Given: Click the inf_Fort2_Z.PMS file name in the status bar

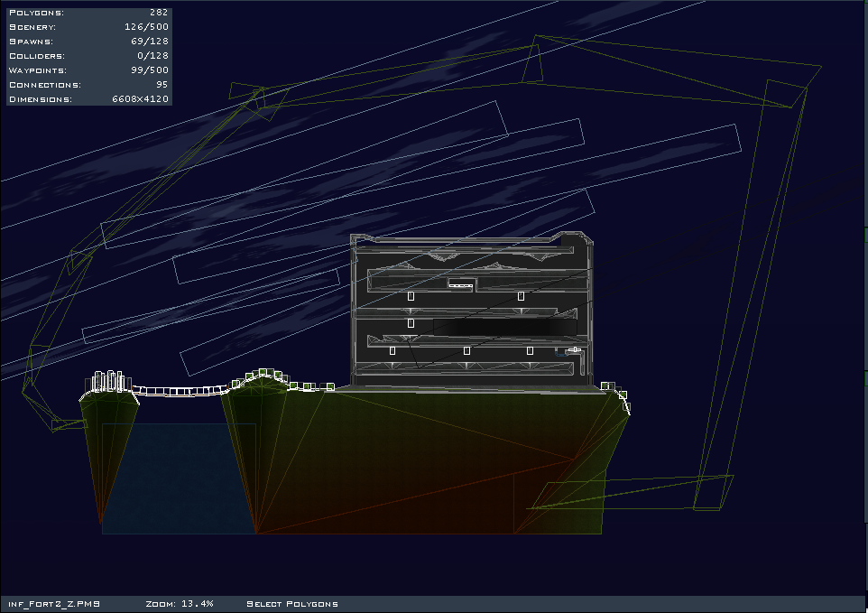Looking at the screenshot, I should point(55,604).
